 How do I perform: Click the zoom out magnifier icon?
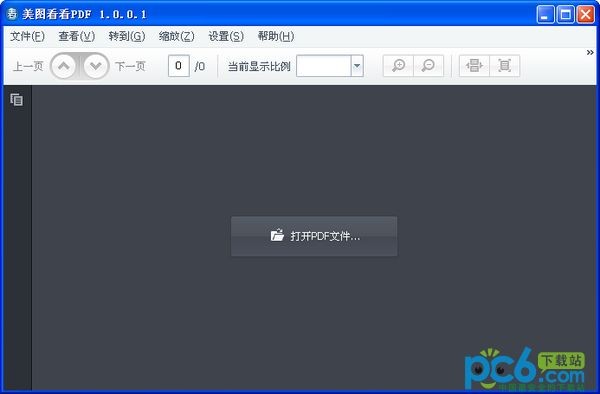tap(428, 66)
